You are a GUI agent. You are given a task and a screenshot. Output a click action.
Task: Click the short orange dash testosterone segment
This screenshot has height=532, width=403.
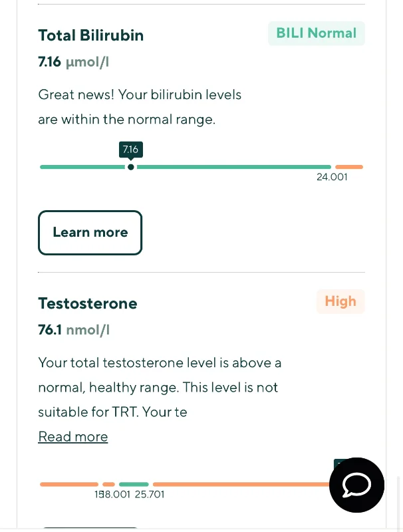108,484
